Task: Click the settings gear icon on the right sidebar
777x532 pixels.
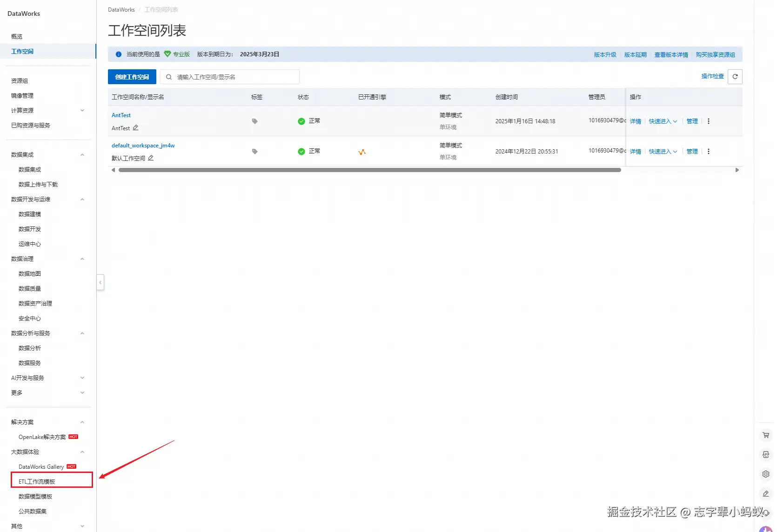Action: click(x=766, y=474)
